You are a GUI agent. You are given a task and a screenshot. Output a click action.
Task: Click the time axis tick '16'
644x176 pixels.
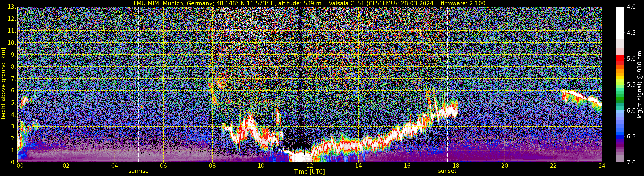407,166
